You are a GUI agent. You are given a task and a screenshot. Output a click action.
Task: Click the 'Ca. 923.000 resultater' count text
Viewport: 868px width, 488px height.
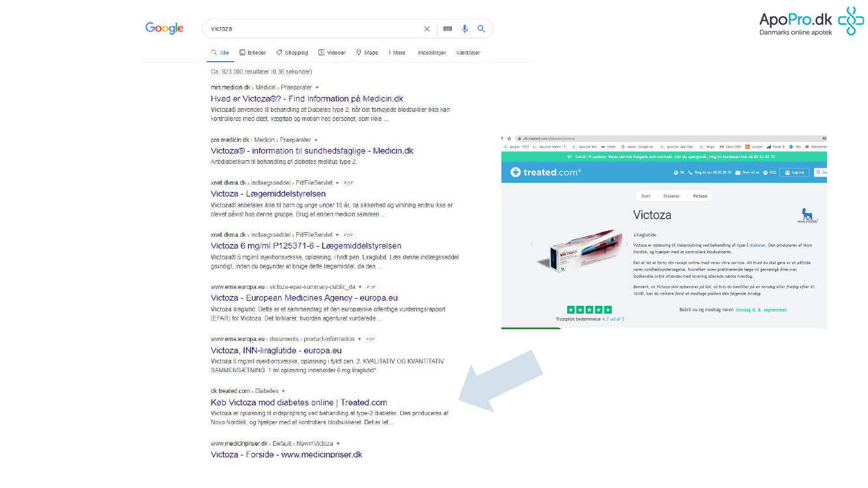(261, 72)
